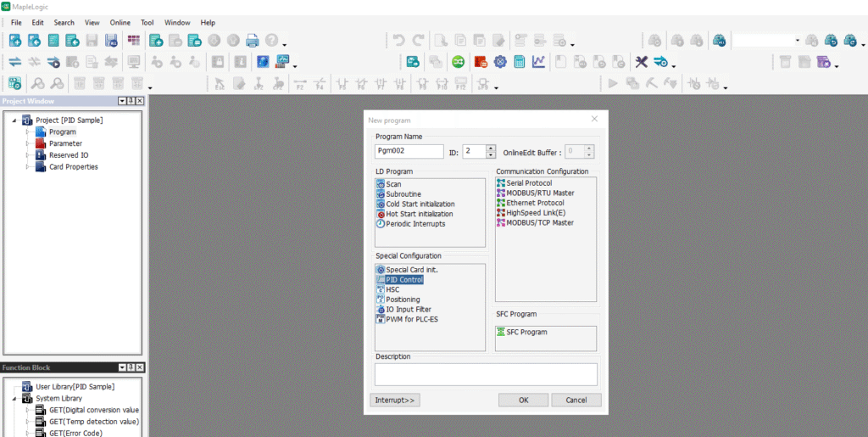
Task: Click the blue Connect double-arrows icon
Action: (15, 61)
